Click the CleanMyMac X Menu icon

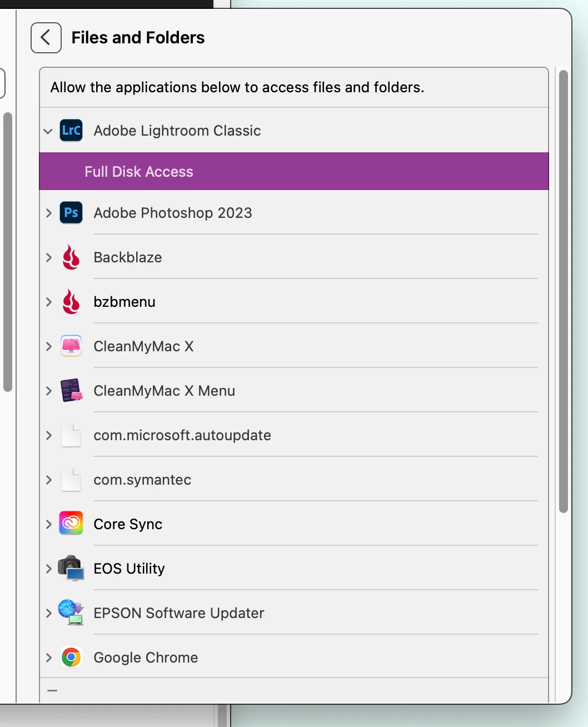(71, 391)
